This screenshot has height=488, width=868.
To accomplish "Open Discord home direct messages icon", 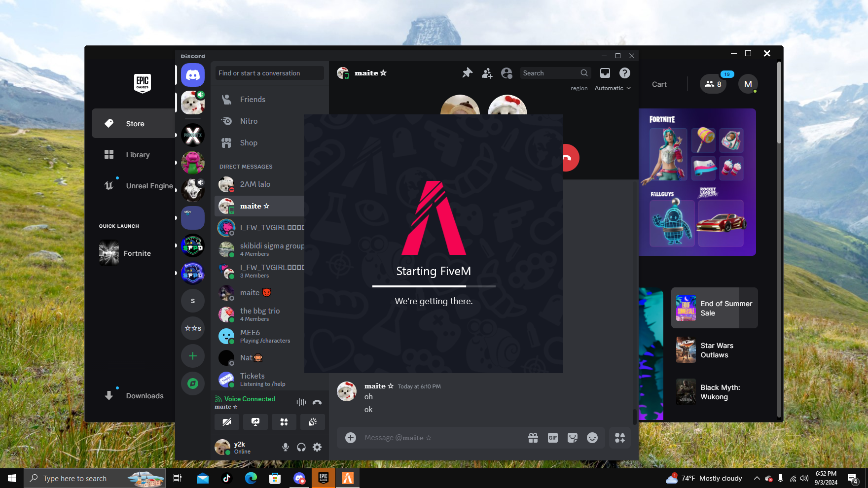I will click(193, 75).
